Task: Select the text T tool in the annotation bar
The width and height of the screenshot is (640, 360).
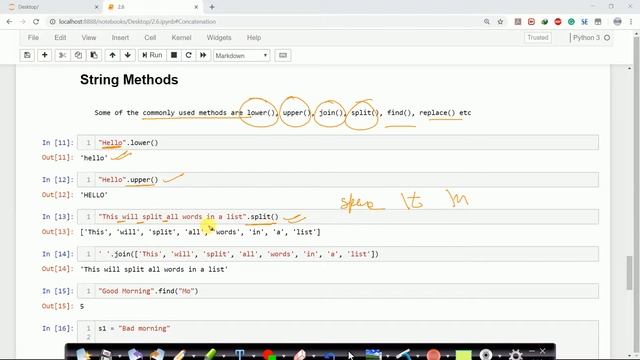Action: click(x=239, y=354)
